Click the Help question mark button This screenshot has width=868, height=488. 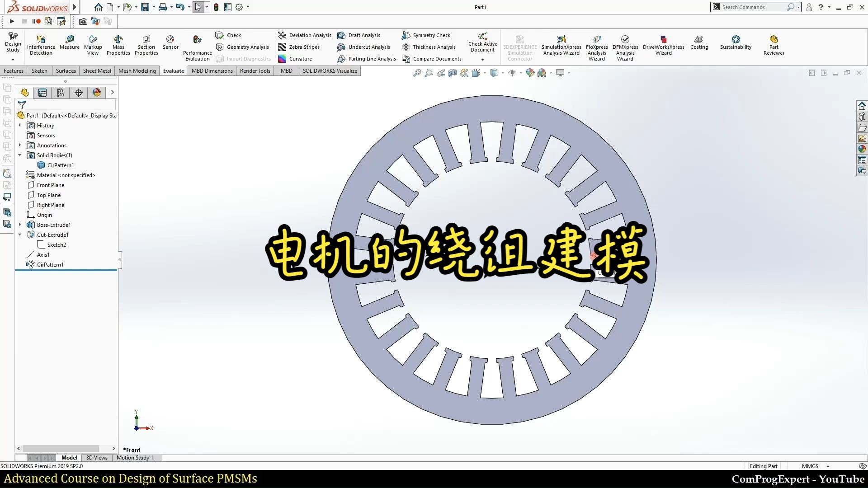click(x=820, y=7)
